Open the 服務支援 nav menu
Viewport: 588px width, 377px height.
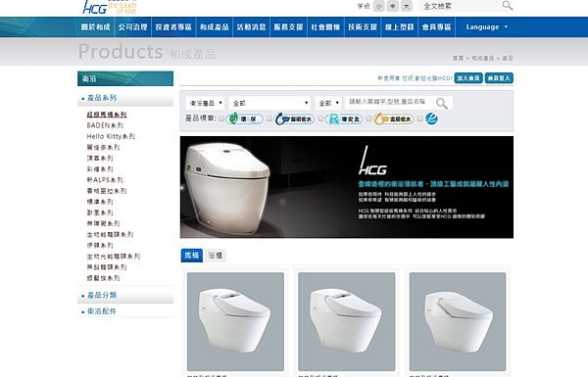tap(288, 27)
